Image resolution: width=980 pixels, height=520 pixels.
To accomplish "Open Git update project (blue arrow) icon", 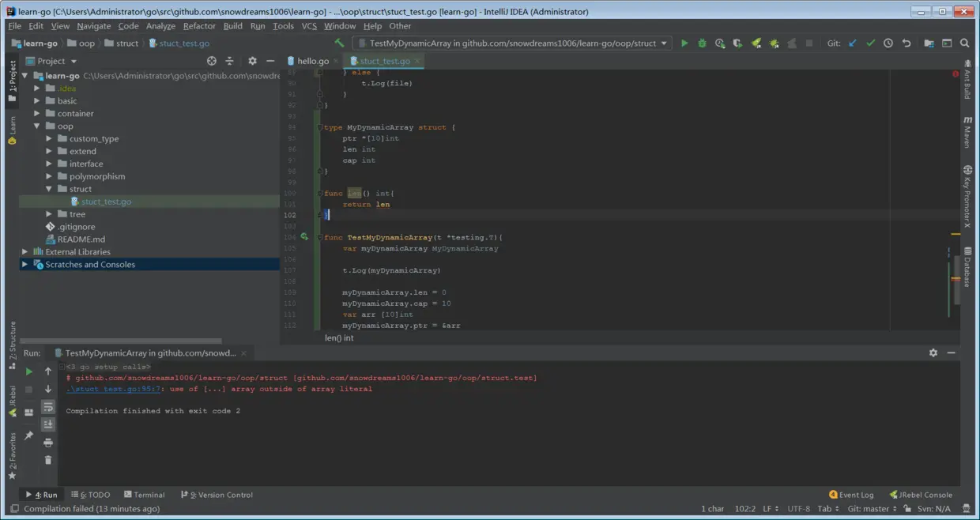I will click(852, 43).
